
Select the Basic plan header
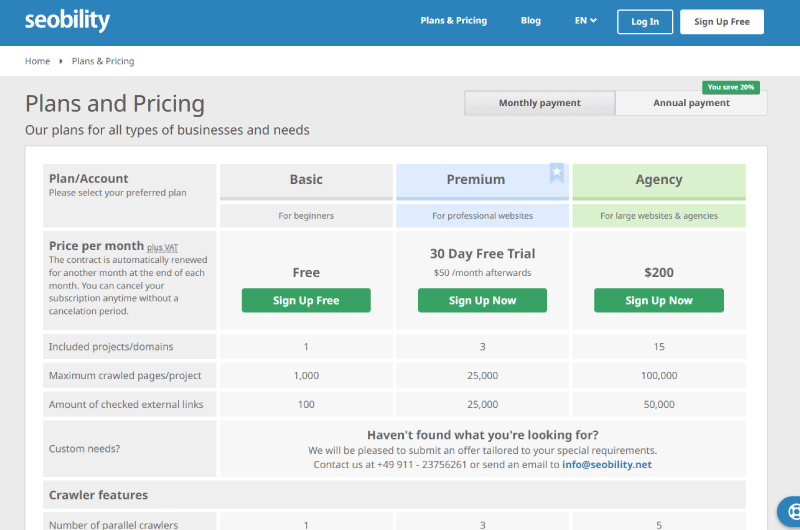coord(306,180)
